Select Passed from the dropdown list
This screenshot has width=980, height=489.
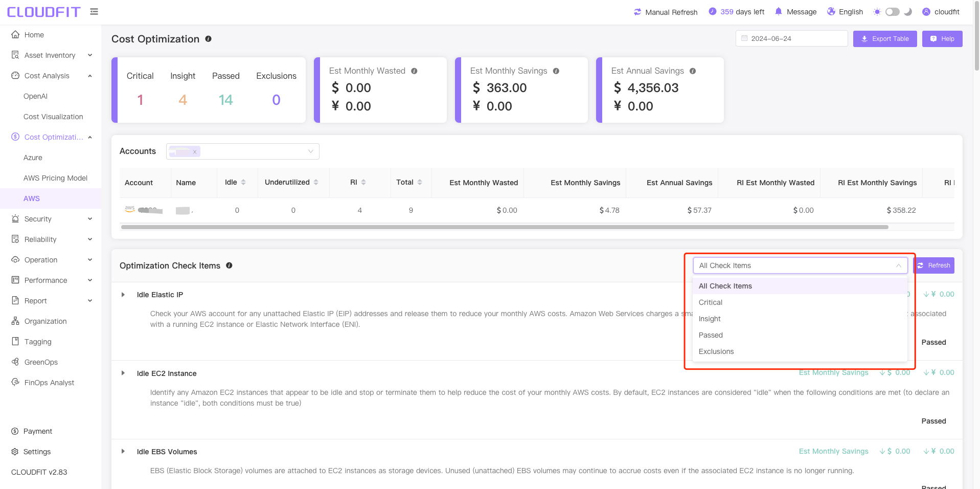[x=800, y=335]
